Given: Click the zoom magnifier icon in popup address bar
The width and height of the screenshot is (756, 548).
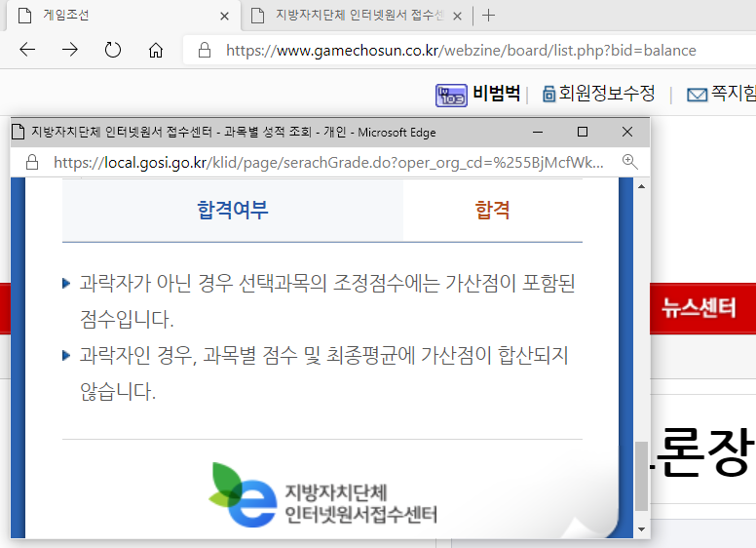Looking at the screenshot, I should (x=629, y=162).
